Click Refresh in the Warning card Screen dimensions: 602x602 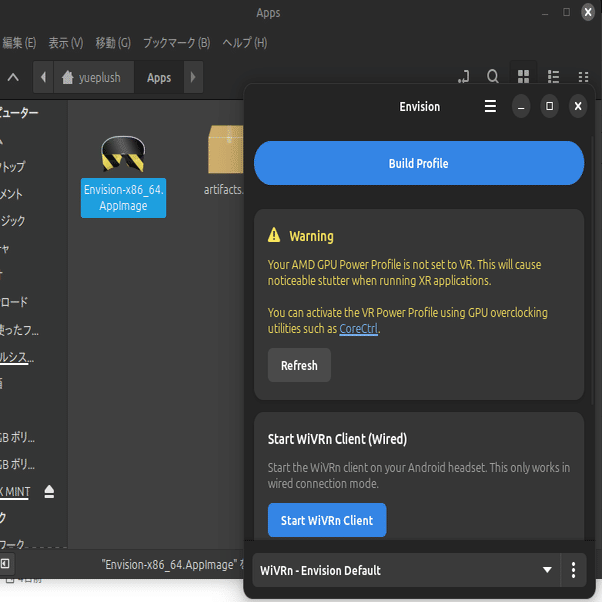tap(299, 365)
